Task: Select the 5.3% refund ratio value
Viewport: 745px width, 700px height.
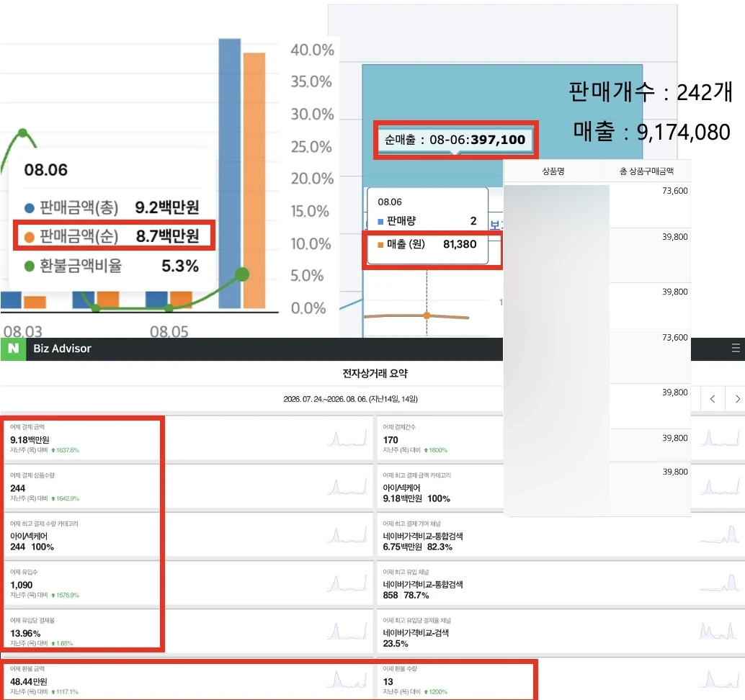Action: click(x=180, y=266)
